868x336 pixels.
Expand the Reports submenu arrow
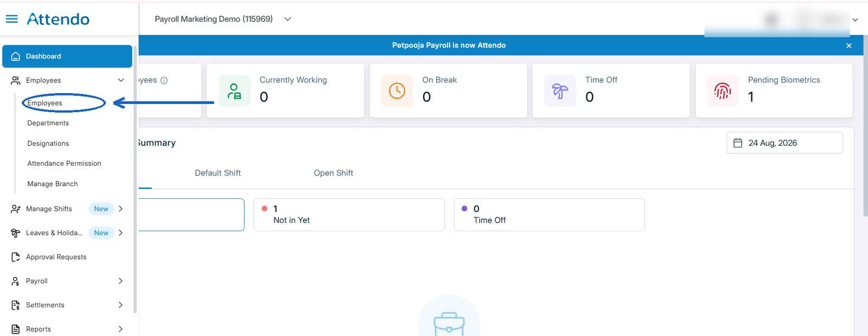[x=120, y=329]
